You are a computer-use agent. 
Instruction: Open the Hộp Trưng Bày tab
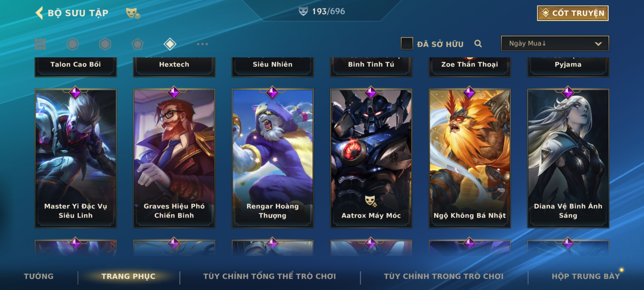point(586,276)
